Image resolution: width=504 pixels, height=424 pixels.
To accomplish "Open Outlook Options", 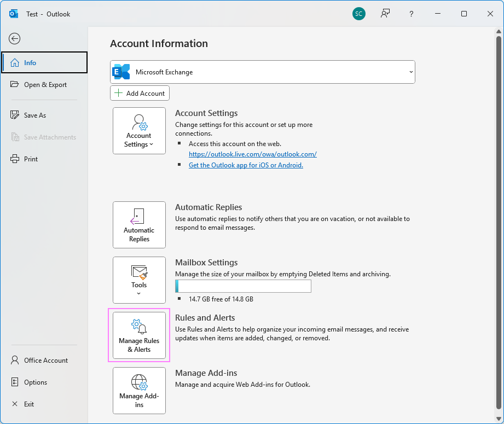I will 44,382.
